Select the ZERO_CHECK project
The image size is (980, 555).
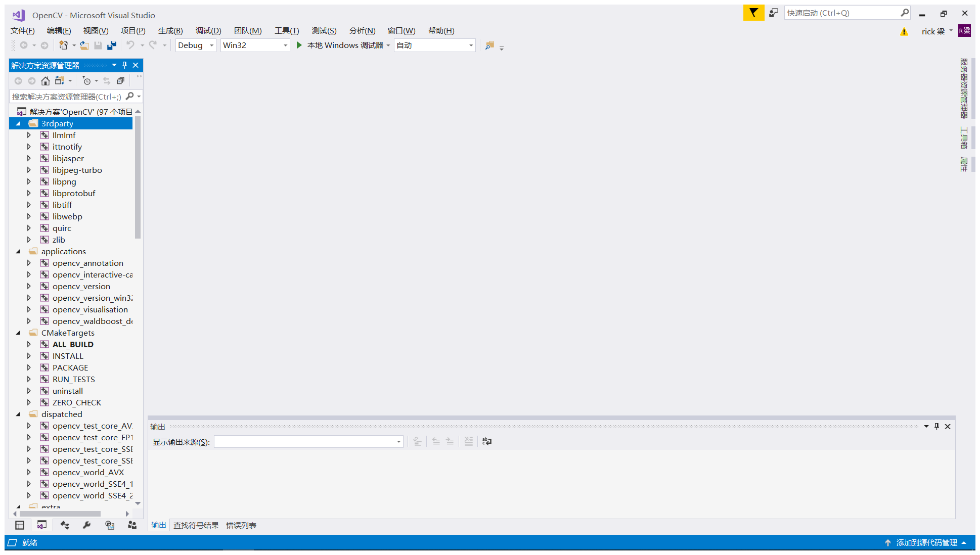(x=77, y=403)
